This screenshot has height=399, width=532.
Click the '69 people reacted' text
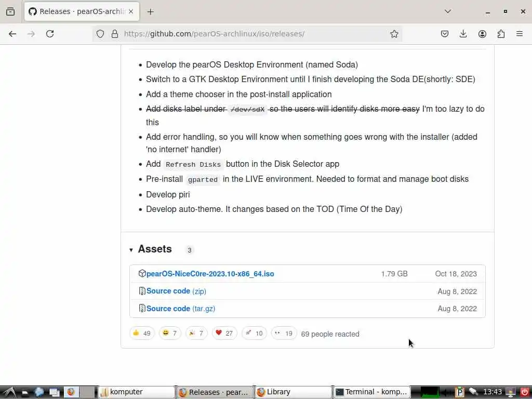click(330, 334)
